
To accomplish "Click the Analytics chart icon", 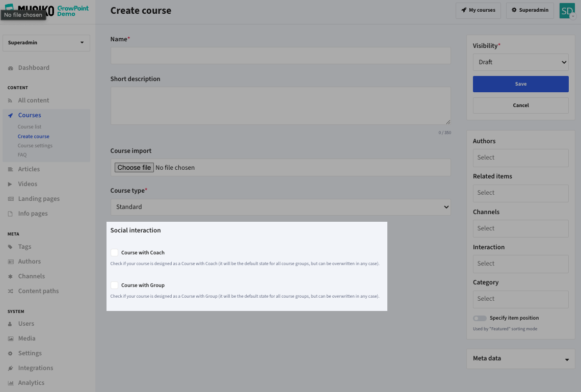I will 11,383.
